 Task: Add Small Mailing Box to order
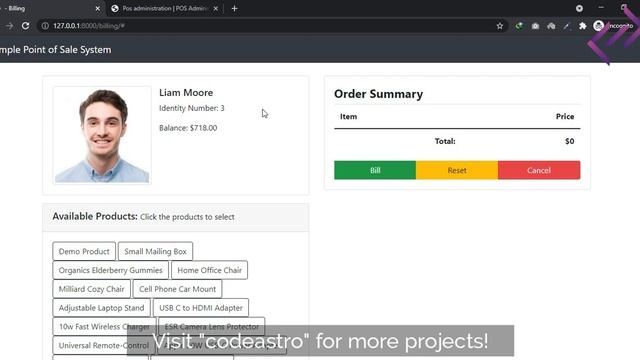point(156,251)
